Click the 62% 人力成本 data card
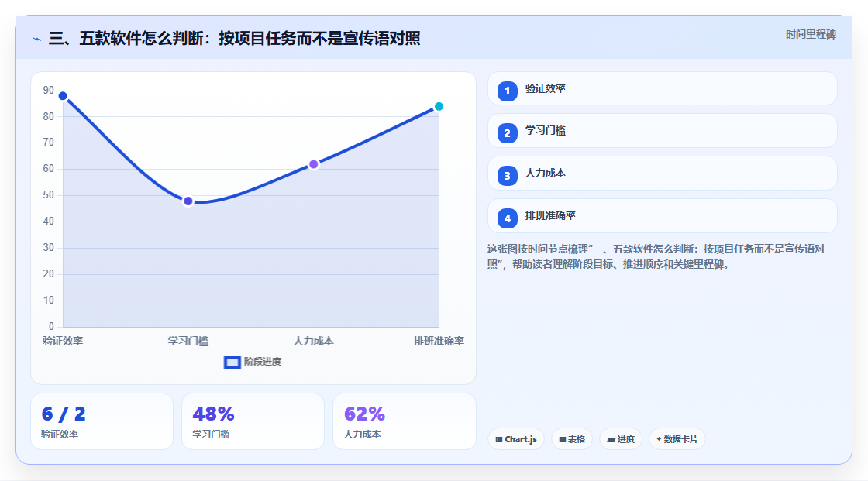 (404, 422)
